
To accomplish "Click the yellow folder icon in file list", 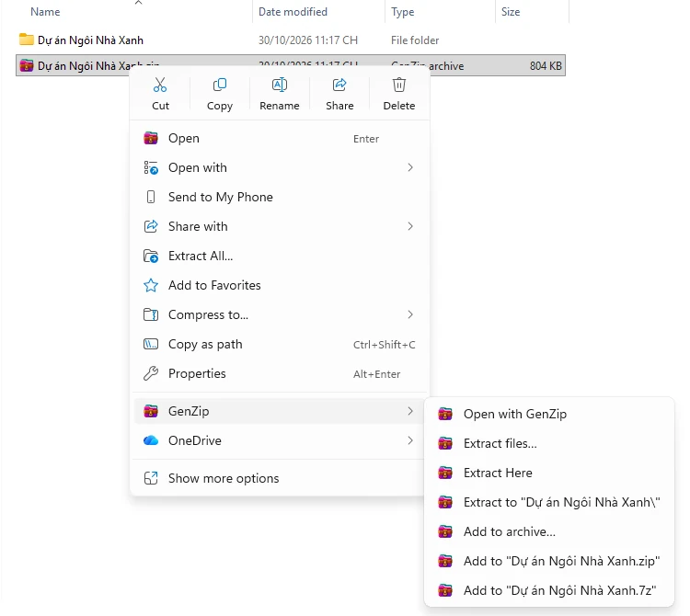I will (26, 40).
